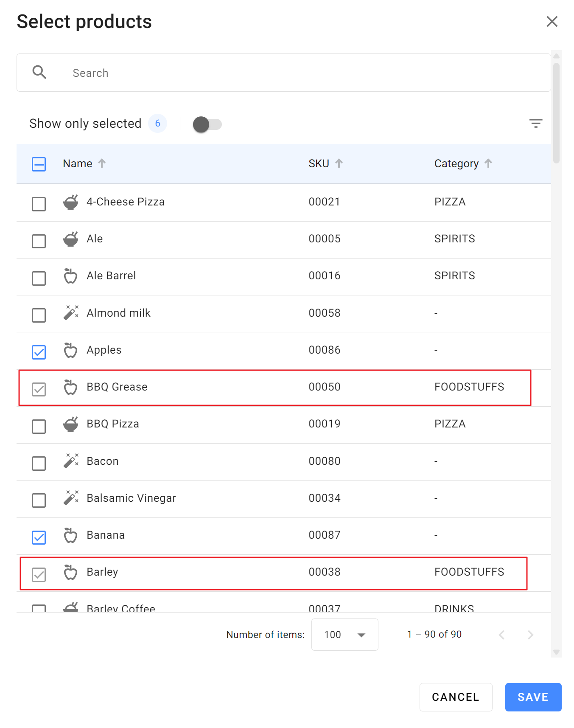
Task: Go to next page using right chevron
Action: coord(530,635)
